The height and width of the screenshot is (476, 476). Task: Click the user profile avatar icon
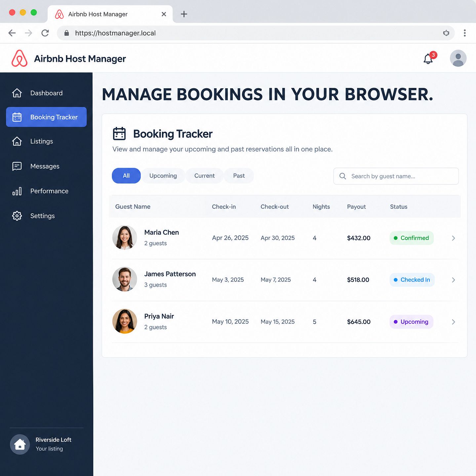(458, 58)
